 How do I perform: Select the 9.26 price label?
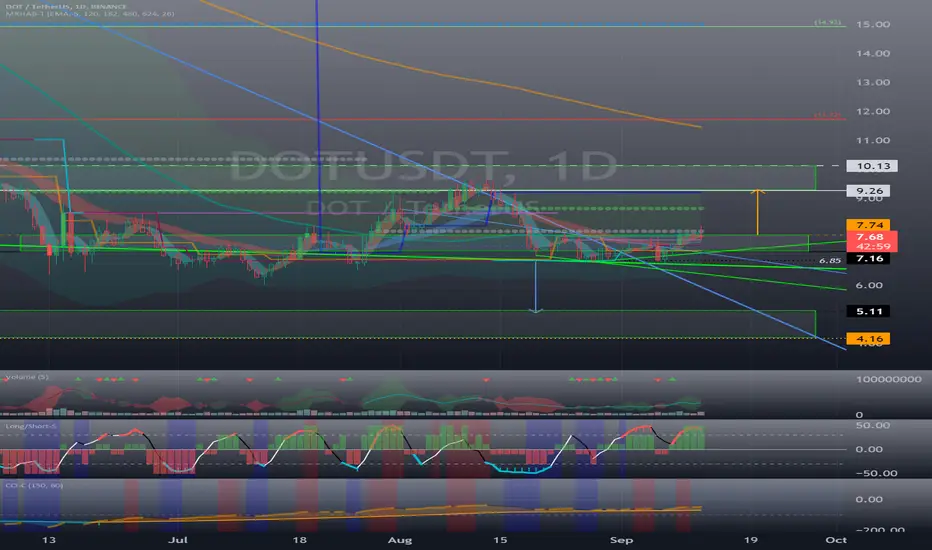click(868, 191)
